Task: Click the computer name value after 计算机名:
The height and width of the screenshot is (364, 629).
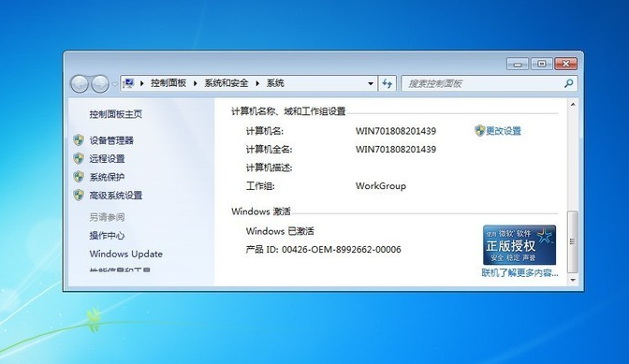Action: [396, 131]
